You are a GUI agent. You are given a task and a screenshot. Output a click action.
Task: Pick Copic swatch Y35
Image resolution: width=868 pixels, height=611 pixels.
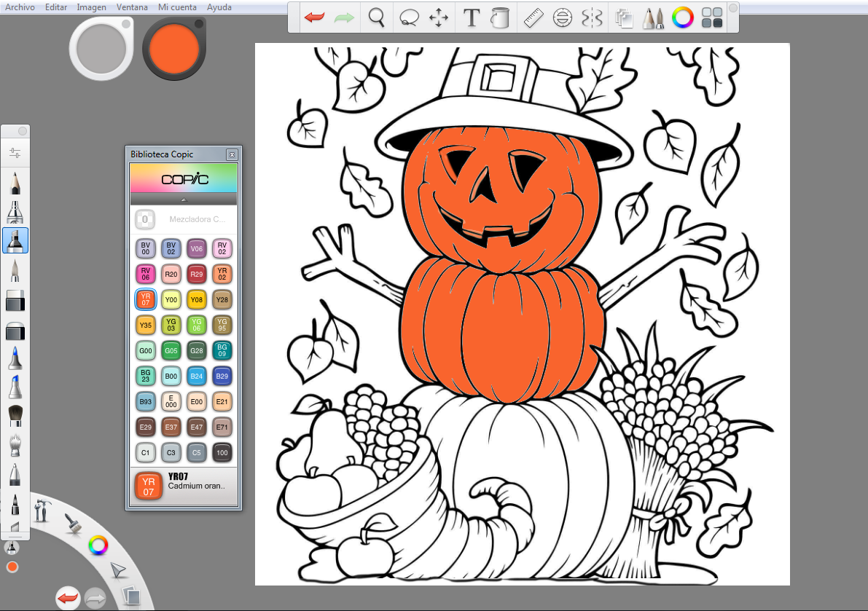pyautogui.click(x=146, y=325)
